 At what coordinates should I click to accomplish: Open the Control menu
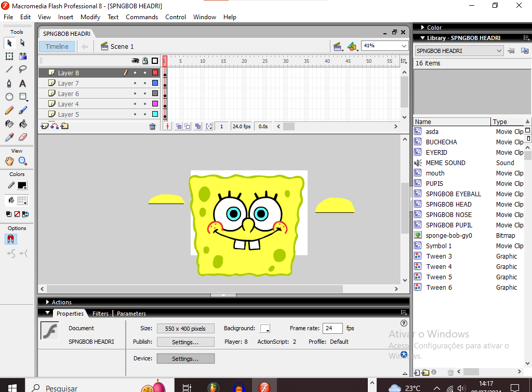[x=175, y=17]
